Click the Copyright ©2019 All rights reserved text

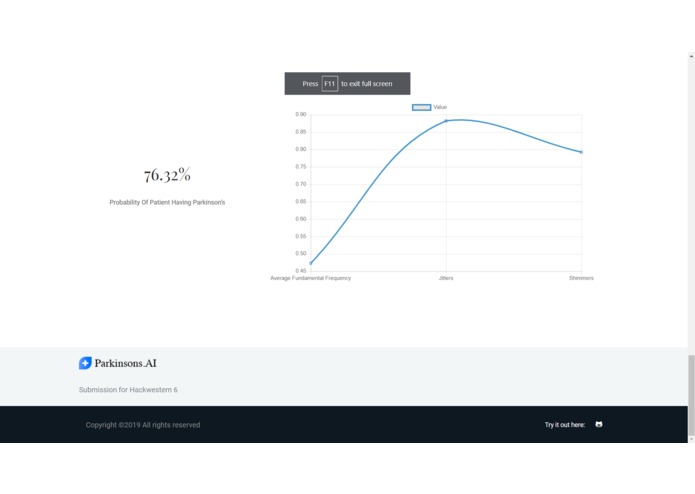[x=143, y=425]
